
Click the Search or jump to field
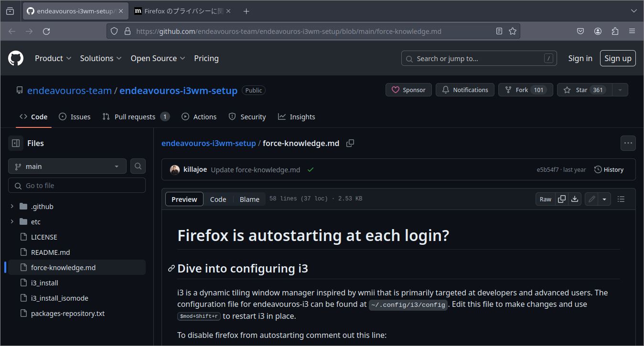coord(479,58)
